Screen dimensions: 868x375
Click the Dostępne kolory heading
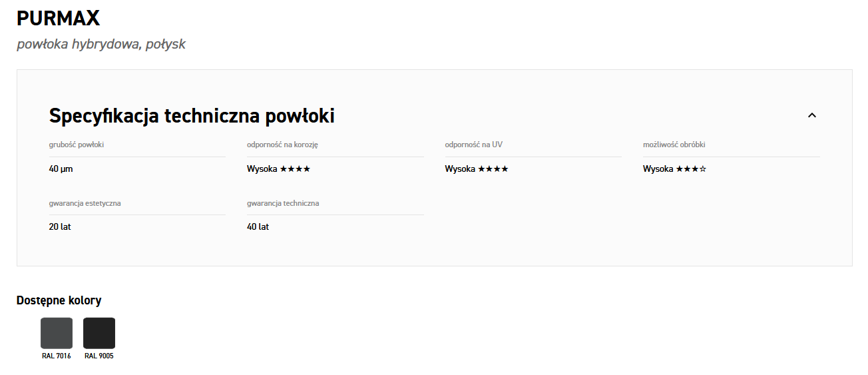coord(59,300)
